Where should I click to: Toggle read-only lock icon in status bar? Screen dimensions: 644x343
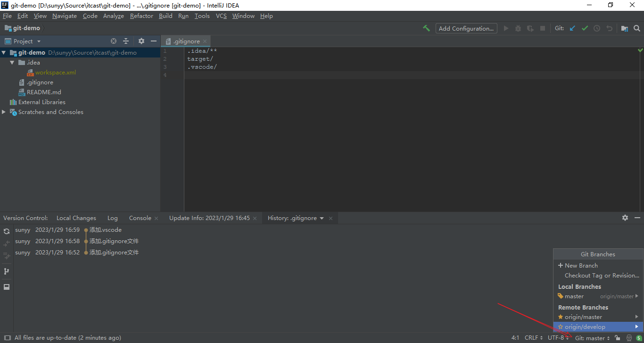click(x=617, y=338)
